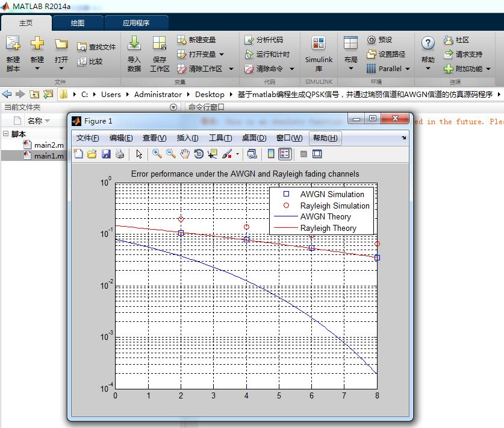Click the Browse for Folder icon
This screenshot has height=428, width=504.
coord(48,94)
